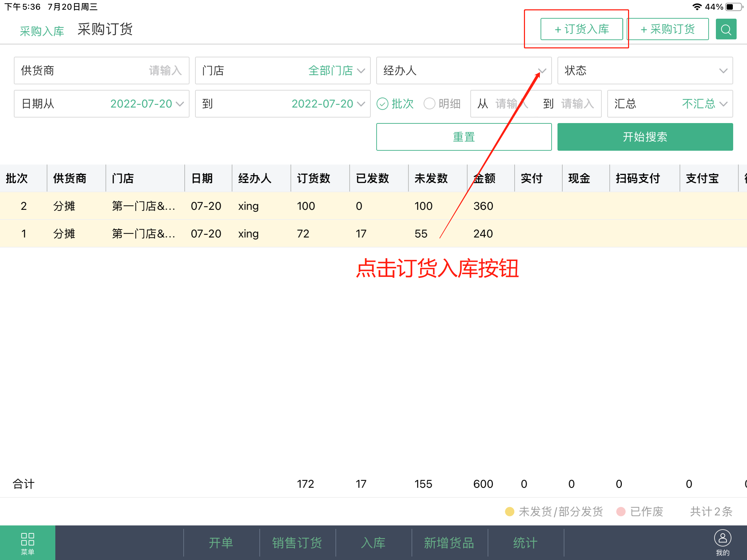The width and height of the screenshot is (747, 560).
Task: Select the 批次 radio option
Action: pyautogui.click(x=395, y=104)
